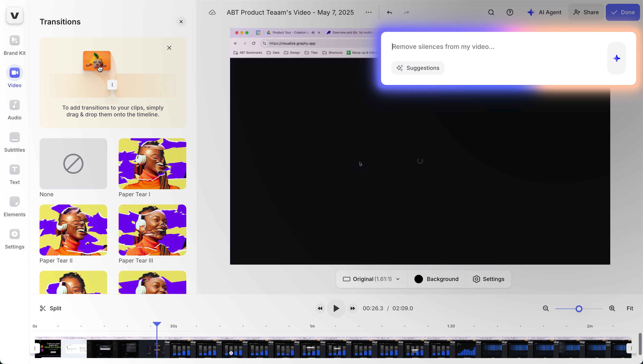Open the AI Agent button

click(544, 12)
